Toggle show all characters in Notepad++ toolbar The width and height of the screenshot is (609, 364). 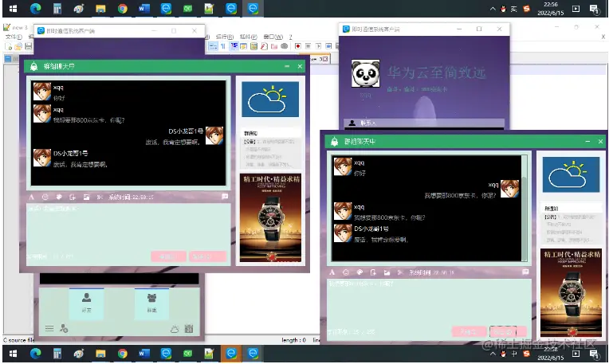(223, 46)
